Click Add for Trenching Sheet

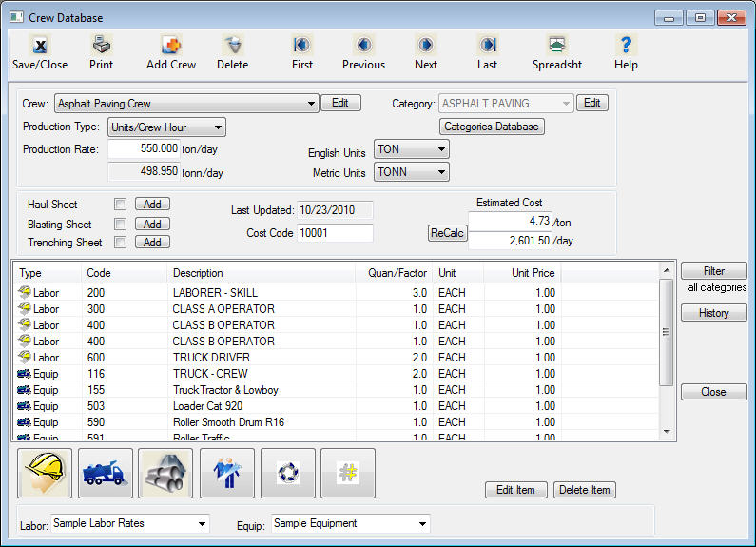click(152, 243)
